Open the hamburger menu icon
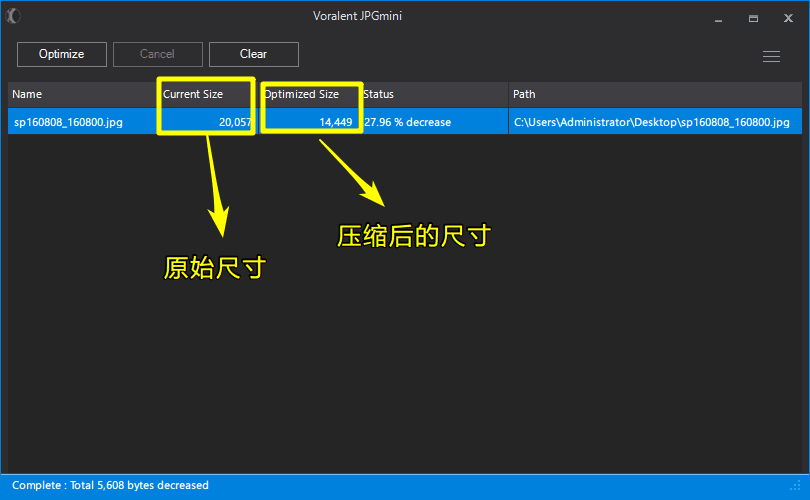 pyautogui.click(x=771, y=57)
